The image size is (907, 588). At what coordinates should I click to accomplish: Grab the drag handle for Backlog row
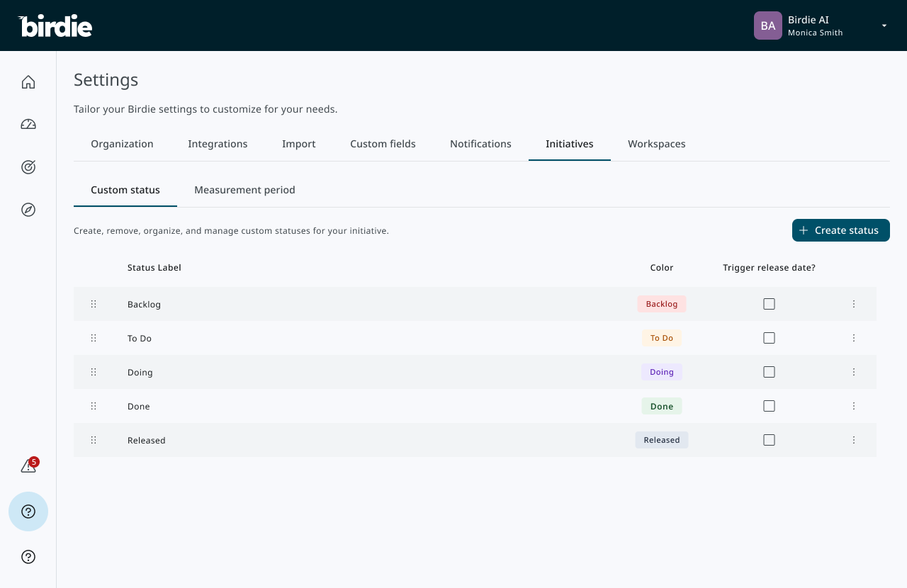click(x=94, y=304)
